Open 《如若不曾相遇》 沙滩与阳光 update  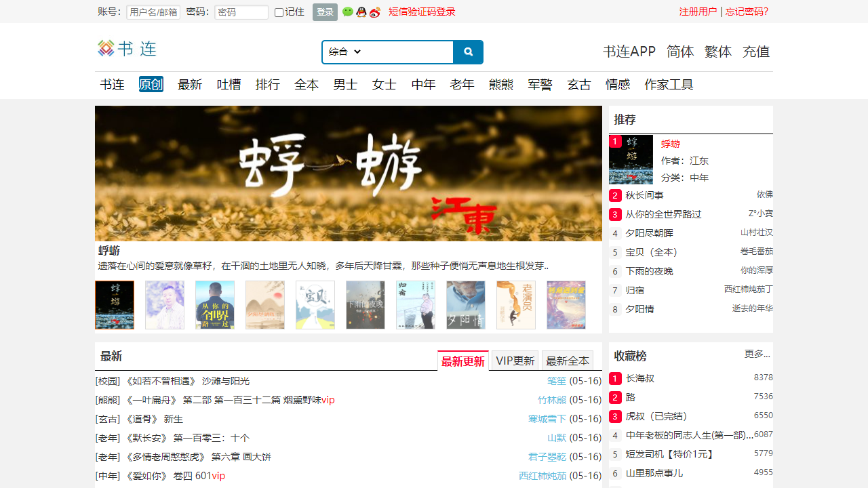[187, 381]
